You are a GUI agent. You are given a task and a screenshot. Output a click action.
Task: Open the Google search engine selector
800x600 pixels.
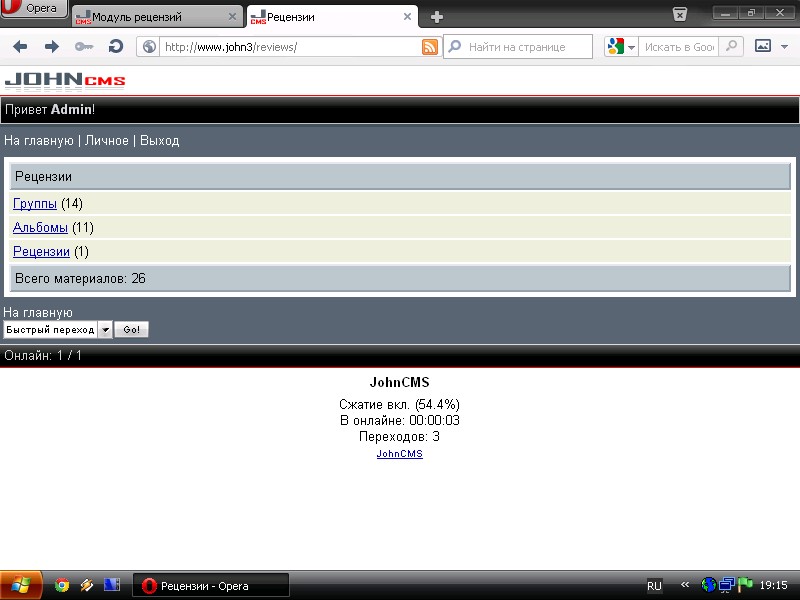(x=621, y=47)
